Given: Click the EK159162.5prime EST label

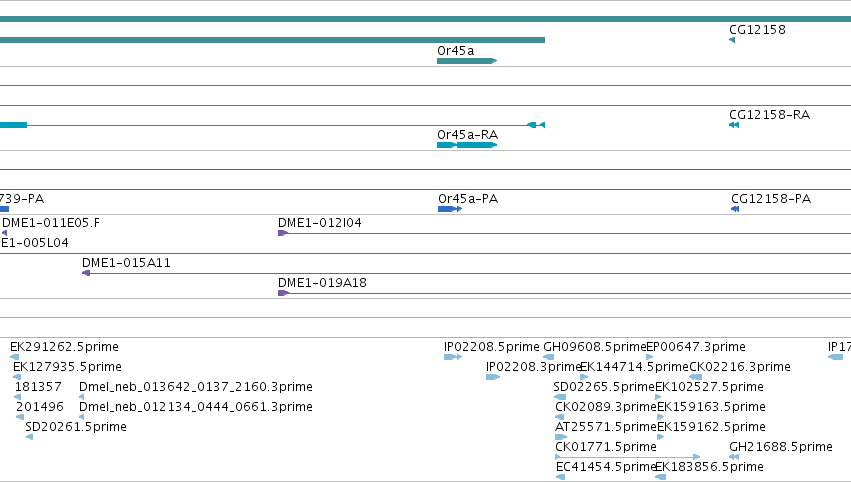Looking at the screenshot, I should coord(712,427).
